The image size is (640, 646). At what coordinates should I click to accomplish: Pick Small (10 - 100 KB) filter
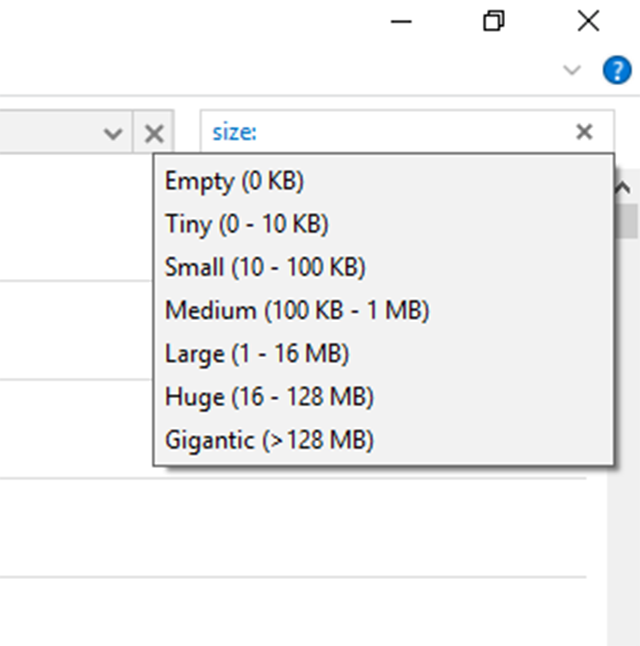click(x=265, y=268)
